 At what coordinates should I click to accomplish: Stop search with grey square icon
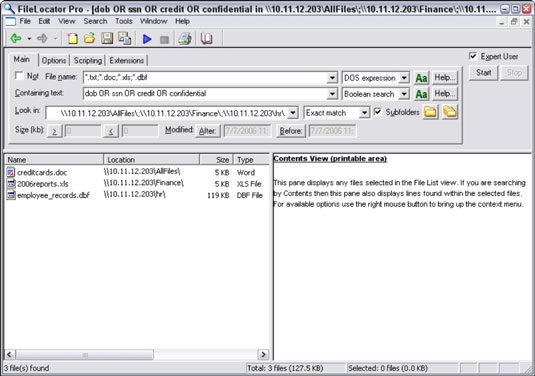click(164, 40)
